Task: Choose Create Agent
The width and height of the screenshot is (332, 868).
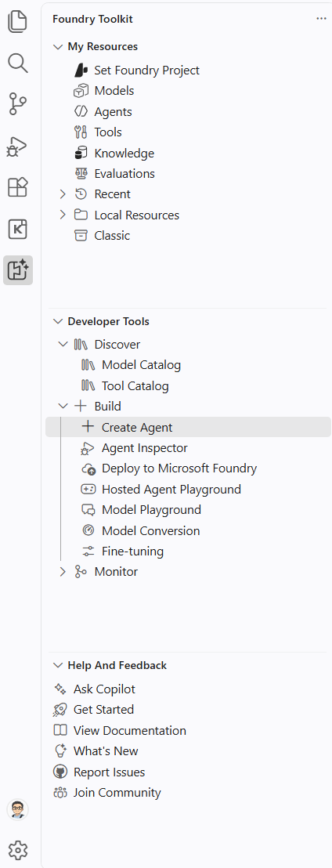Action: point(188,427)
